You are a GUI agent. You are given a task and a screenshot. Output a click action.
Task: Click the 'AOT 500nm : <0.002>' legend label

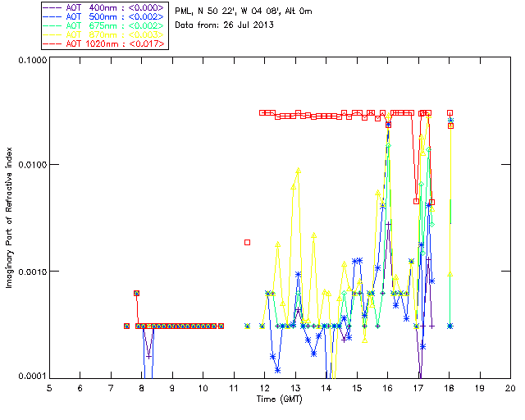pyautogui.click(x=115, y=16)
